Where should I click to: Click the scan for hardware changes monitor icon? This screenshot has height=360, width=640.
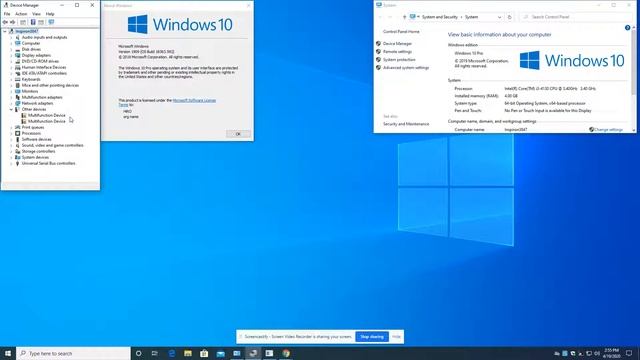coord(51,22)
